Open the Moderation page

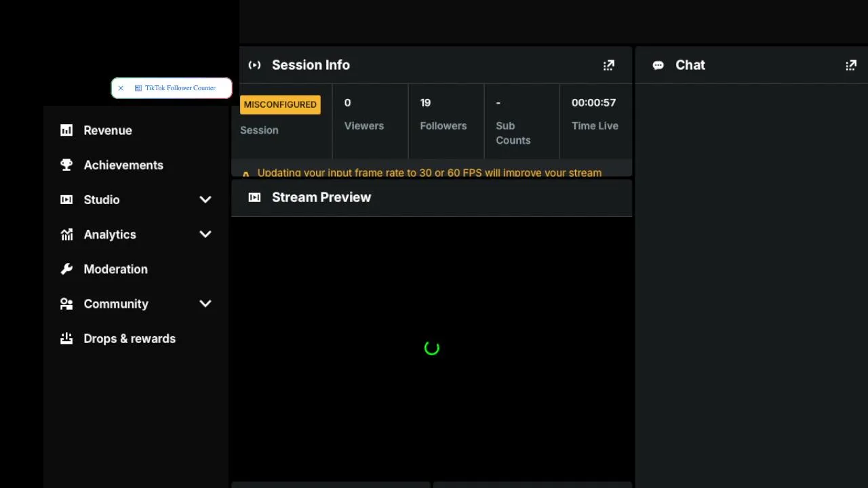[115, 269]
